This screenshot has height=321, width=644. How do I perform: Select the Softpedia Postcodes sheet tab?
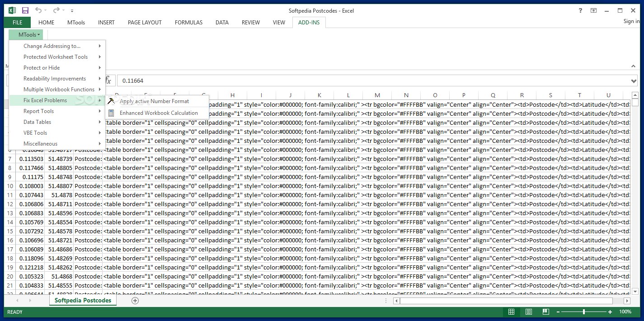(x=83, y=301)
